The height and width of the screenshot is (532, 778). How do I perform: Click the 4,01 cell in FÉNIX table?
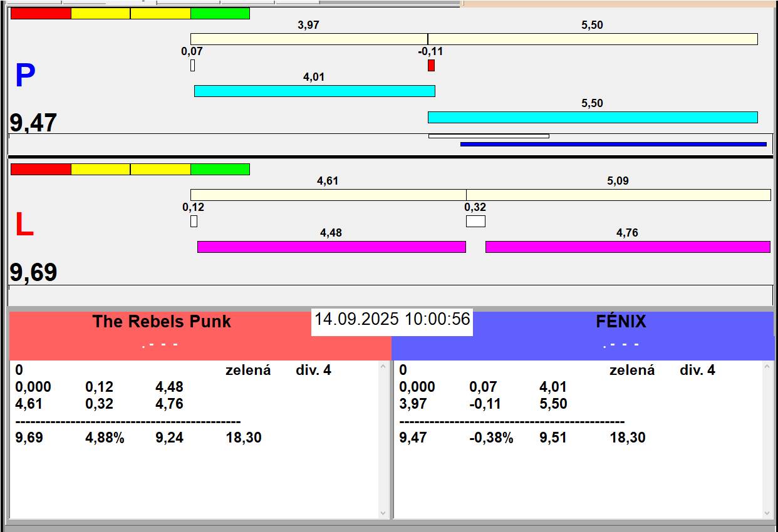(553, 387)
